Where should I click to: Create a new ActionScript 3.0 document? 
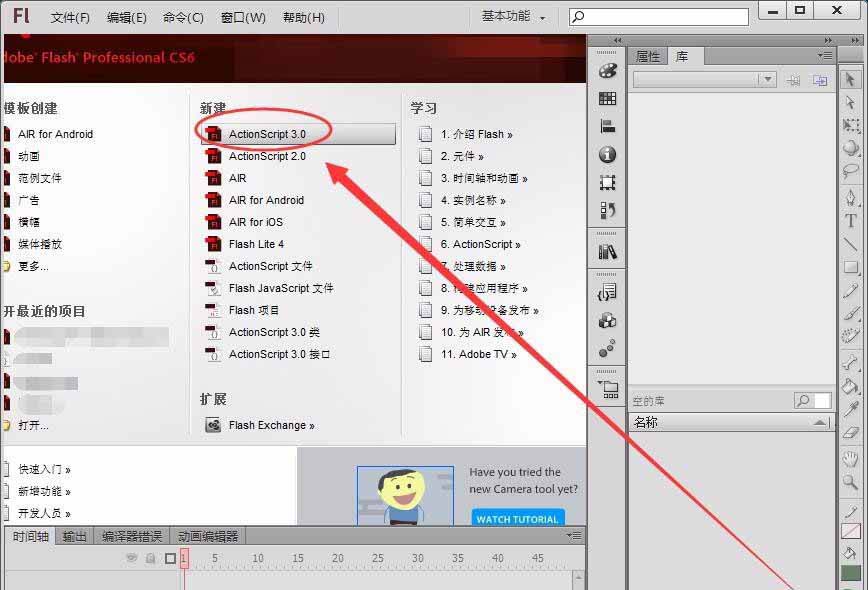(298, 134)
